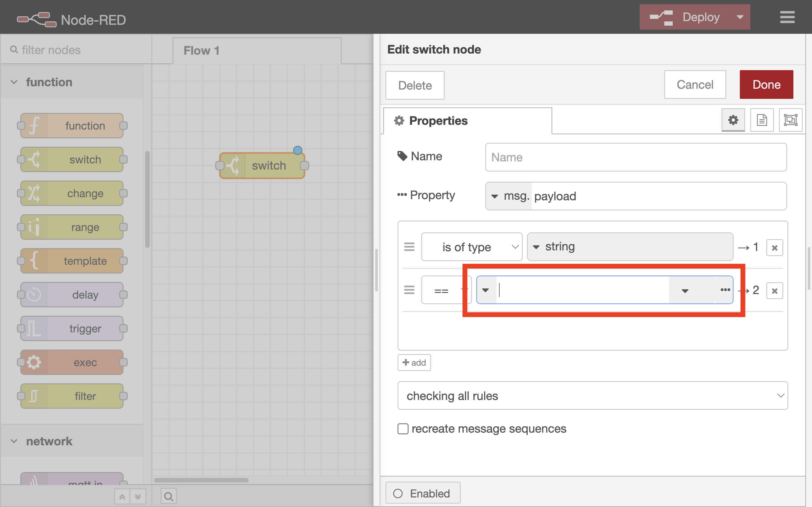Open the 'is of type' rule dropdown
Screen dimensions: 812x507
coord(471,247)
